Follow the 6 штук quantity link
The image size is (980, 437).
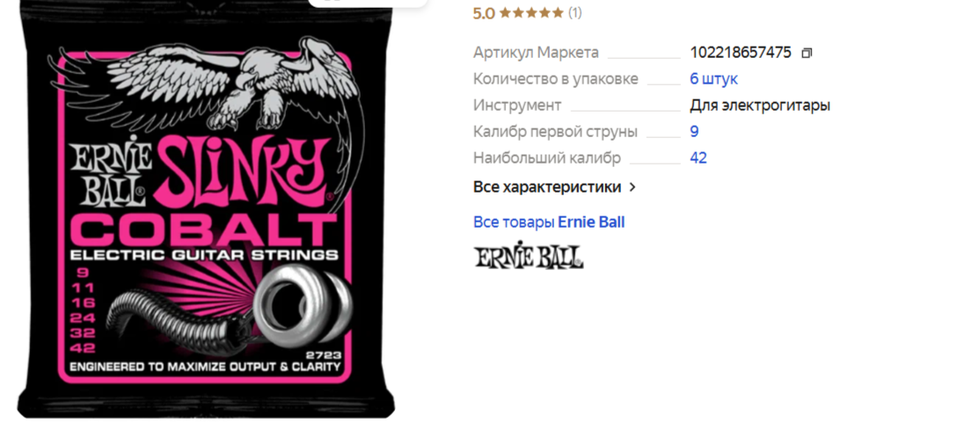point(713,79)
